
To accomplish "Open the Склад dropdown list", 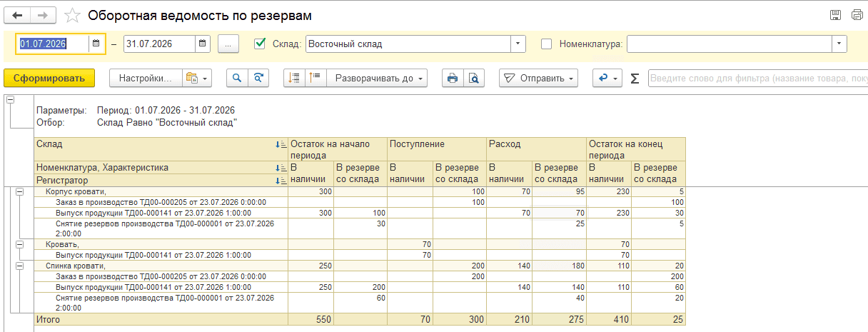I will [x=518, y=44].
